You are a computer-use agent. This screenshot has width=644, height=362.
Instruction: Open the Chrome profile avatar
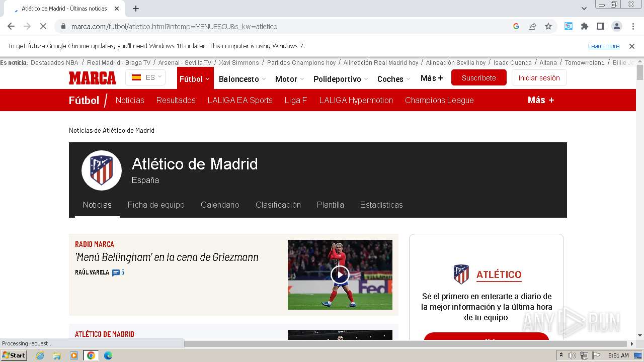pyautogui.click(x=617, y=26)
